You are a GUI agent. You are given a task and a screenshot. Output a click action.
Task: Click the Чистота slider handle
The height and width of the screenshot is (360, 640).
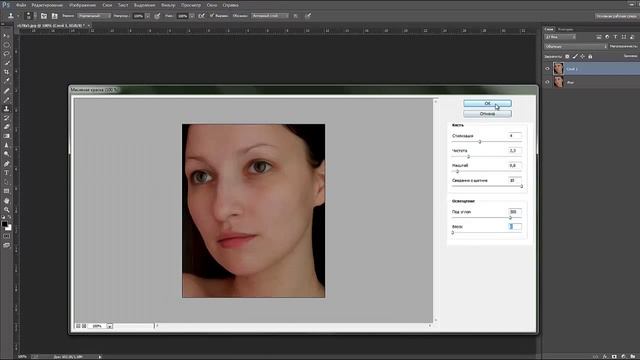(469, 156)
